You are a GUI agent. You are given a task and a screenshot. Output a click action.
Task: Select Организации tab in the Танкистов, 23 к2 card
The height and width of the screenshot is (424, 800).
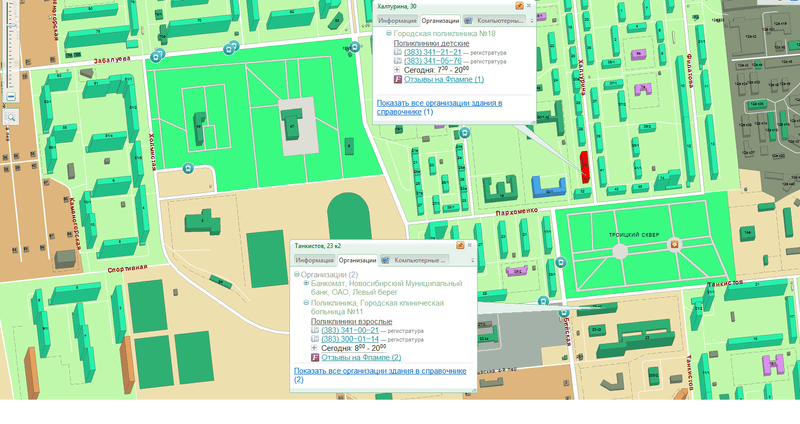point(357,260)
